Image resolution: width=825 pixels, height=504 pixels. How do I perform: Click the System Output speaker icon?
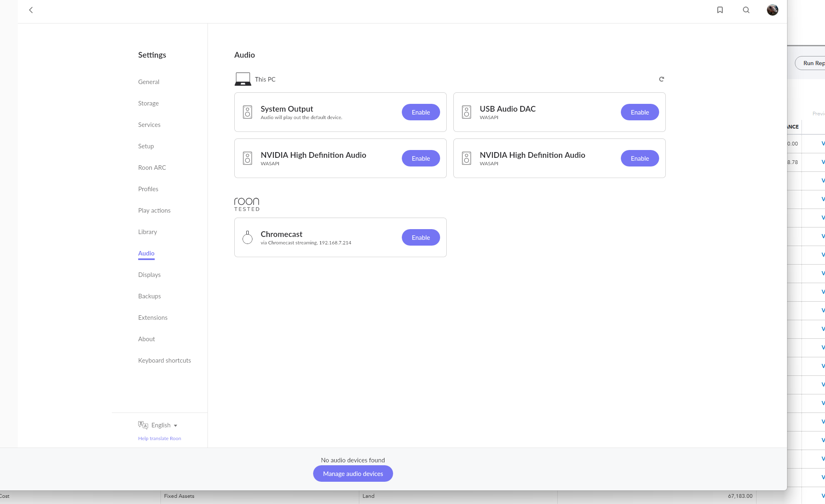click(247, 112)
